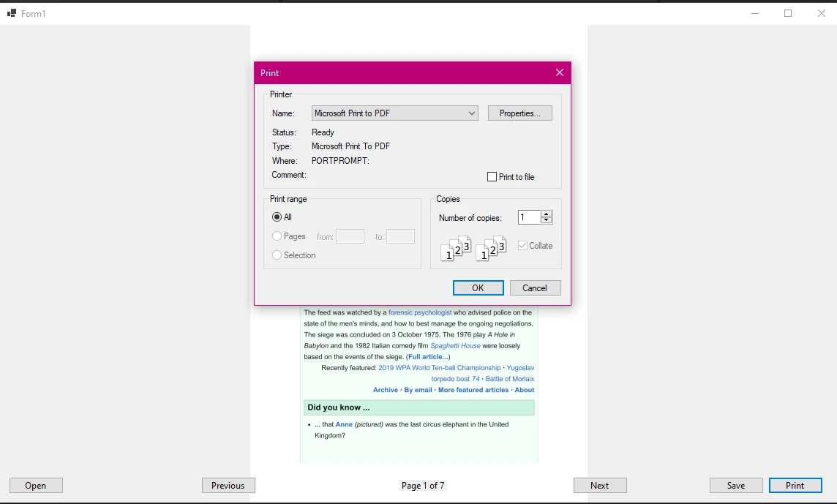Close the Print dialog with its X button
This screenshot has height=504, width=837.
click(559, 72)
